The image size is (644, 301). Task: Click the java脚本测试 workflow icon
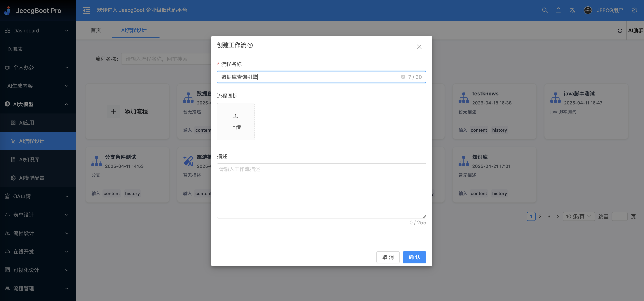[x=555, y=98]
